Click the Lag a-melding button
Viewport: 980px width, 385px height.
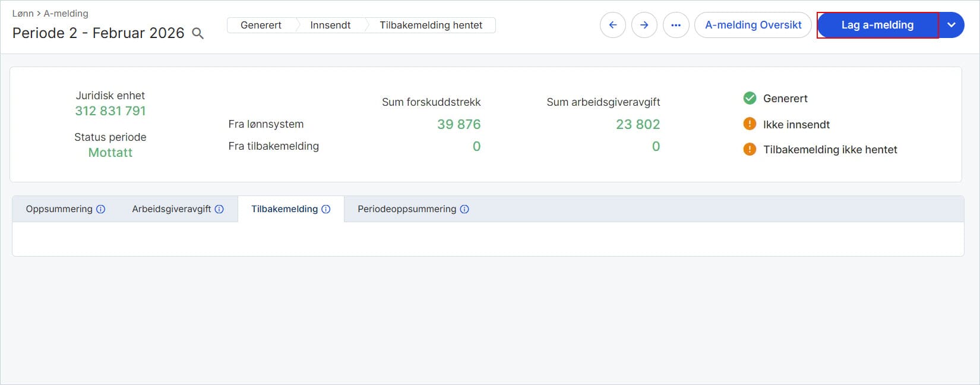tap(877, 25)
